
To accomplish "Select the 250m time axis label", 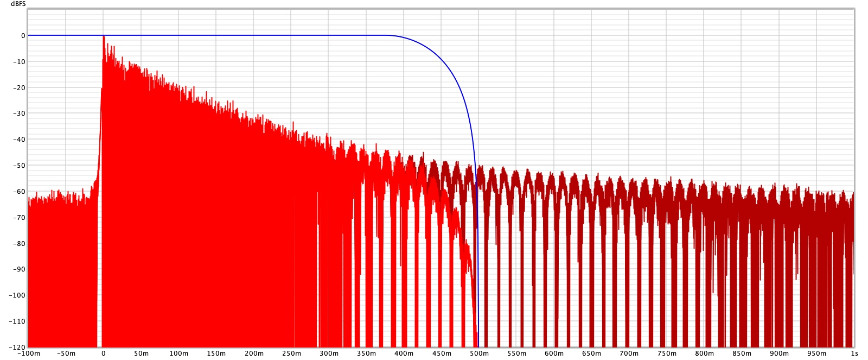I will tap(291, 353).
